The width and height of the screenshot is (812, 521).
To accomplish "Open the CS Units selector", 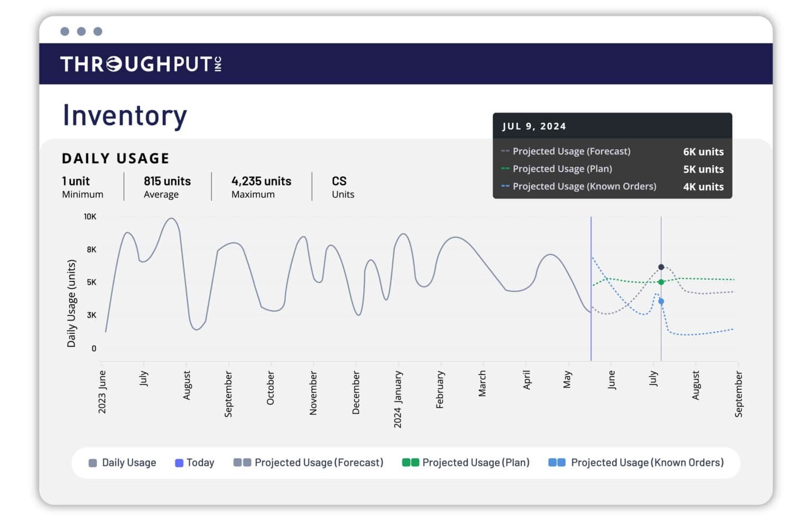I will coord(343,187).
